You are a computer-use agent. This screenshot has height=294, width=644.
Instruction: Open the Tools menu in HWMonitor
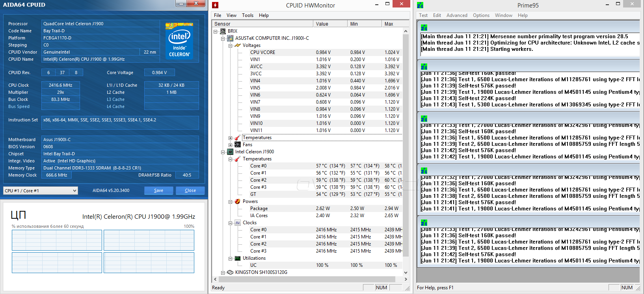(248, 15)
